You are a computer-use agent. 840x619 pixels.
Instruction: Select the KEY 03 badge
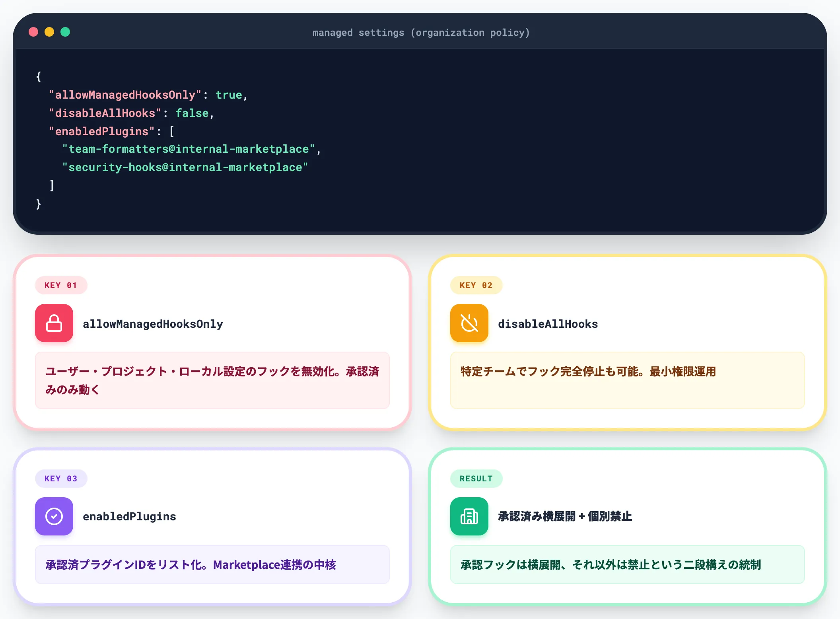pos(61,479)
